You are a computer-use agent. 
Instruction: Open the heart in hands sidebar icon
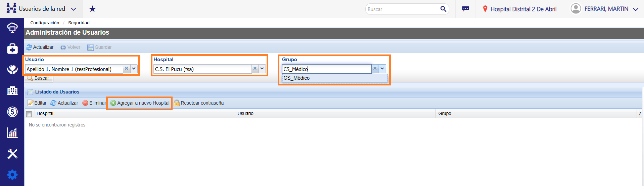tap(12, 70)
